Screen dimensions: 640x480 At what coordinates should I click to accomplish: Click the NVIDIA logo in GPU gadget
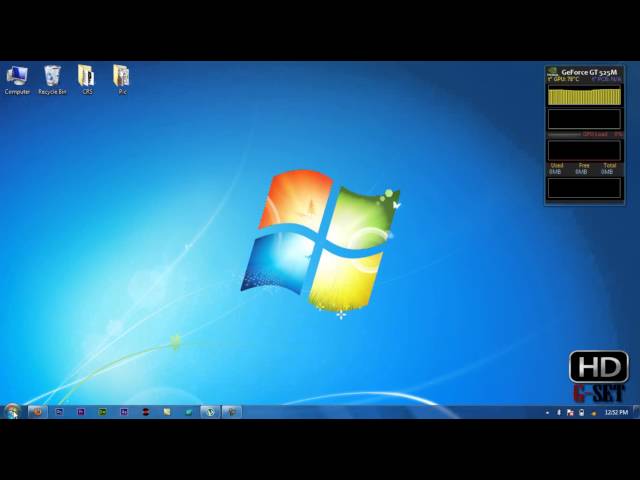(x=553, y=71)
